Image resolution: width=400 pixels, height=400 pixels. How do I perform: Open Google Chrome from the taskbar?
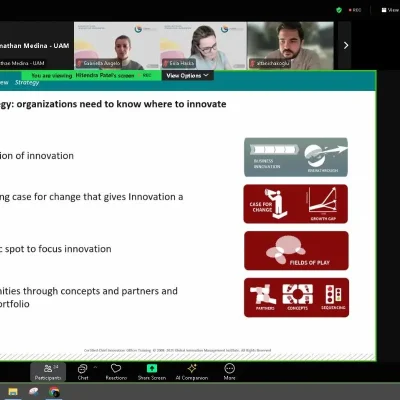[54, 392]
